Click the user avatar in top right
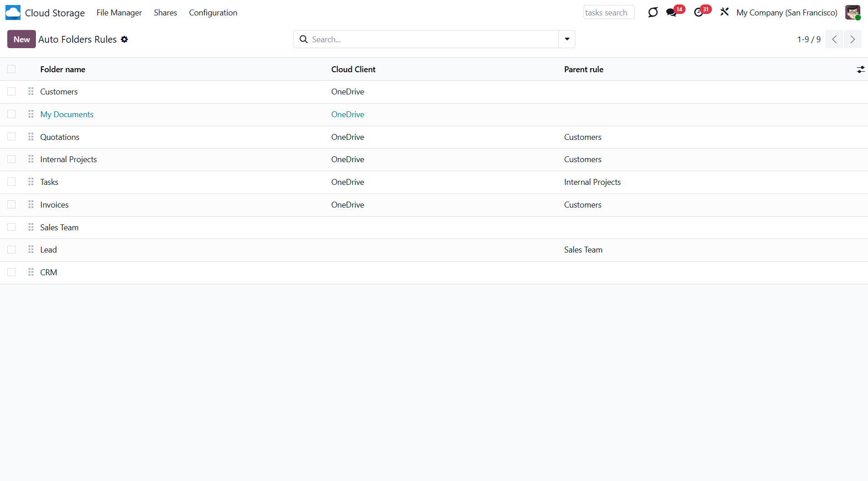The image size is (868, 481). click(x=852, y=13)
